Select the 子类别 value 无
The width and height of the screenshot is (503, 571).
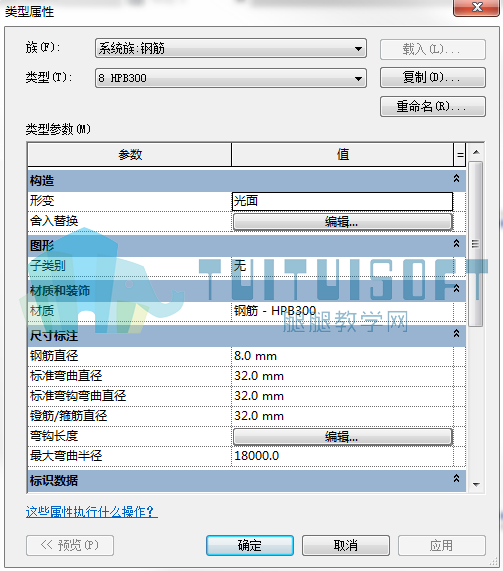(342, 266)
